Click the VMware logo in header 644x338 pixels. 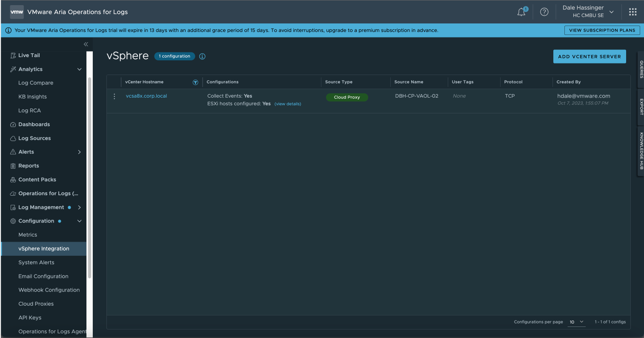[17, 12]
